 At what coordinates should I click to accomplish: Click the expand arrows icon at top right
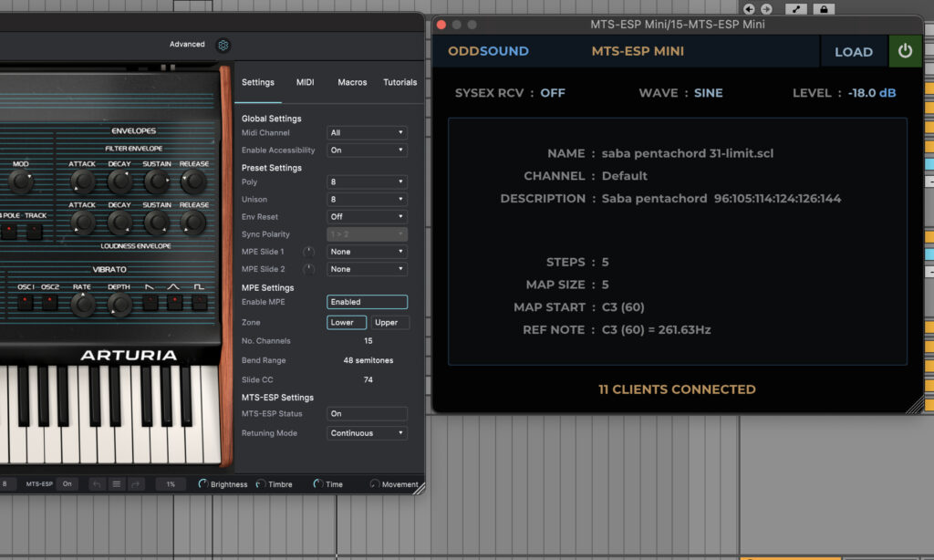[795, 9]
